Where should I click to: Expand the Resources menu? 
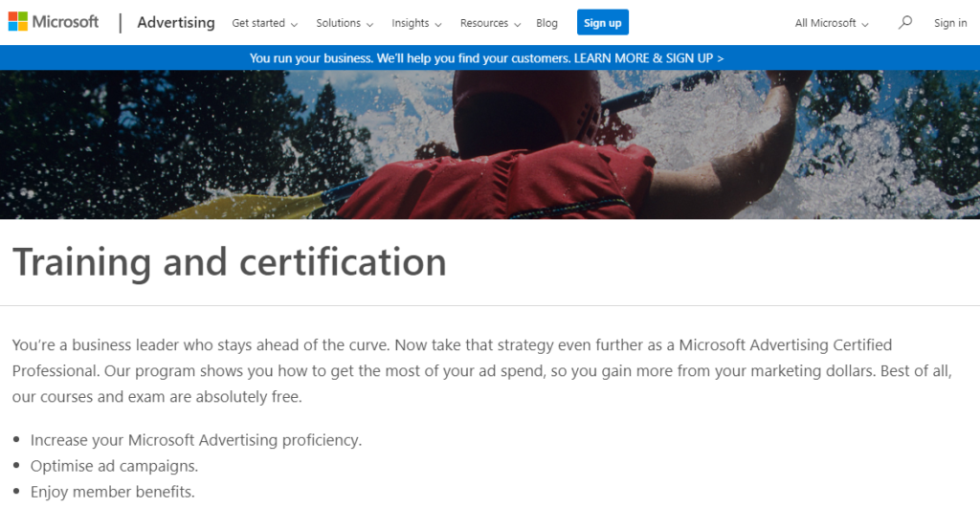pyautogui.click(x=490, y=23)
